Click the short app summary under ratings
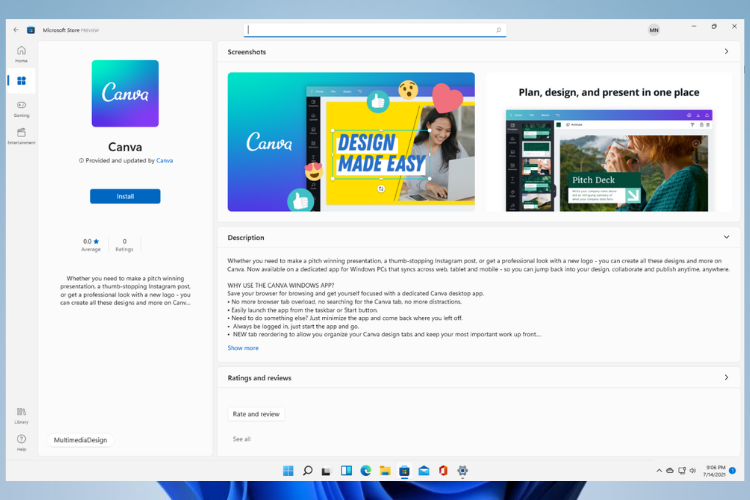Screen dimensions: 750x500 [125, 290]
